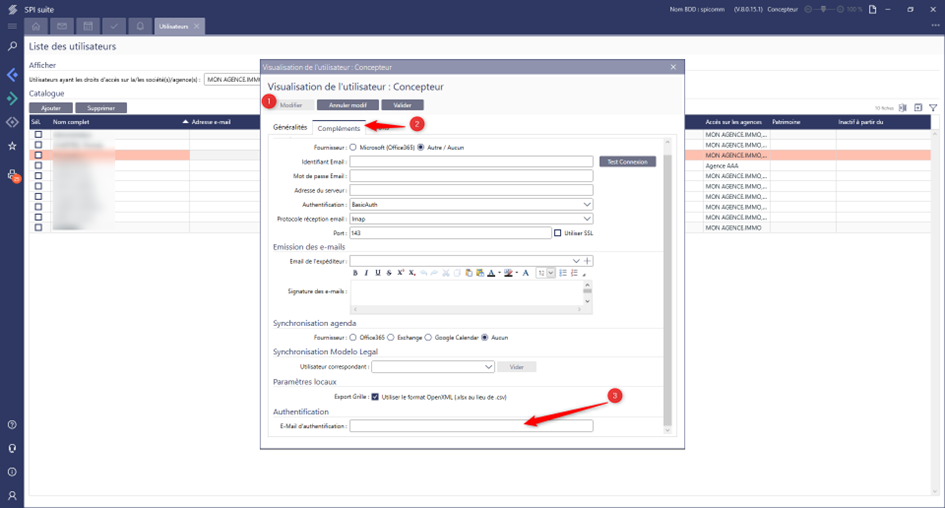Select Google Calendar sync radio button
The width and height of the screenshot is (945, 508).
(429, 337)
